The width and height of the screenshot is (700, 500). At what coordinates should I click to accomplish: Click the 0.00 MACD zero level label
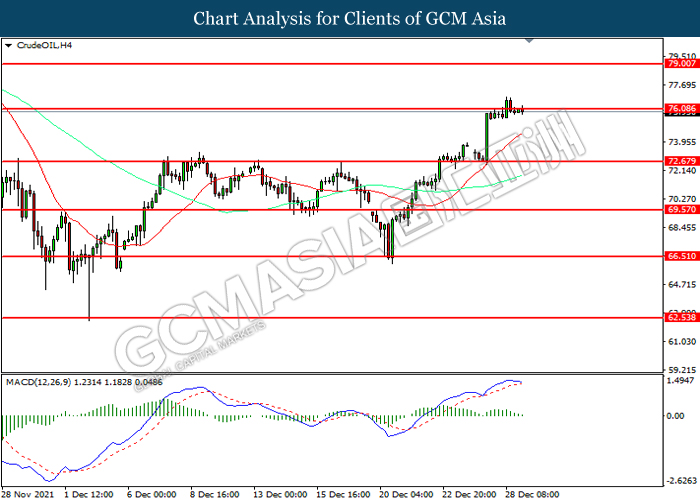click(x=675, y=416)
